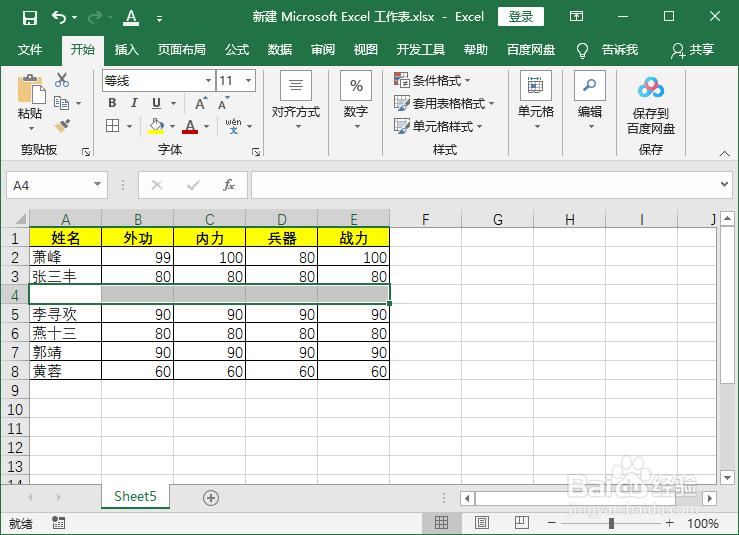The width and height of the screenshot is (739, 535).
Task: Click the fx insert function icon
Action: click(229, 185)
